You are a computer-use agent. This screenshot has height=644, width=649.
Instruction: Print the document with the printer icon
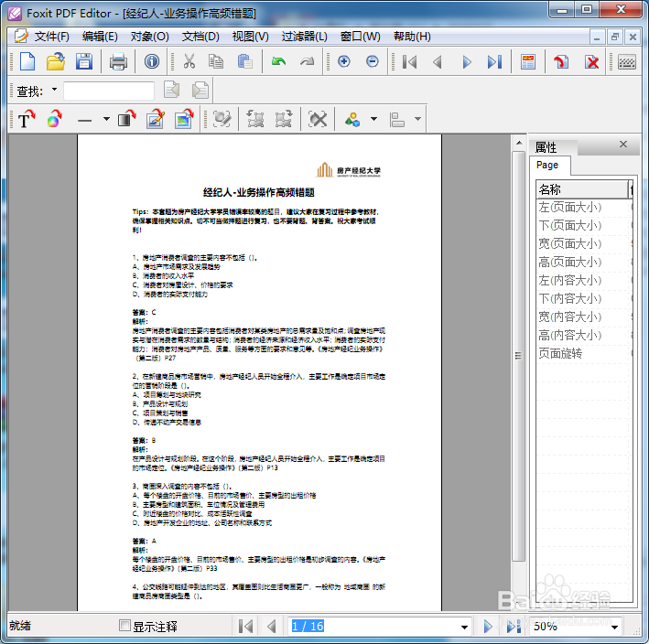(118, 61)
